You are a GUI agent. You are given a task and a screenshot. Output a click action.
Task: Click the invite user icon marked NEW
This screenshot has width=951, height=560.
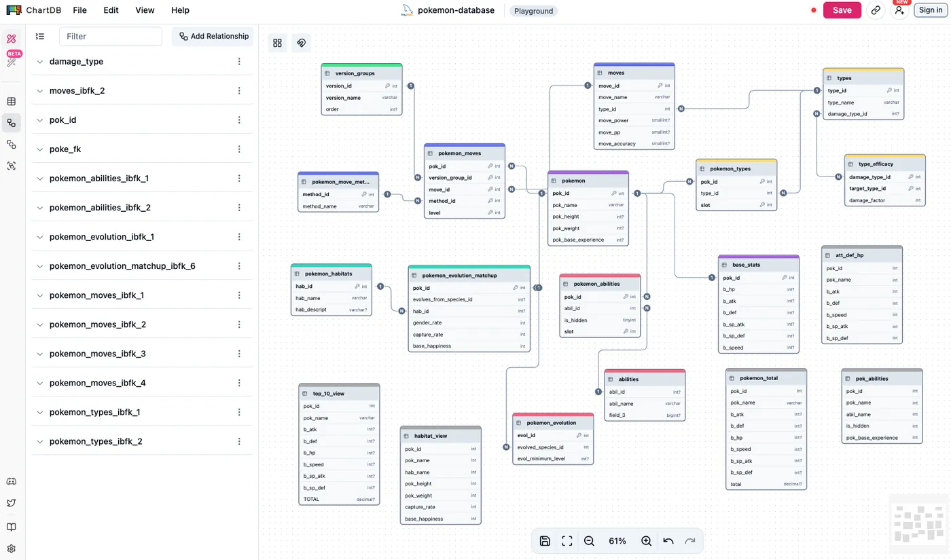[x=899, y=10]
